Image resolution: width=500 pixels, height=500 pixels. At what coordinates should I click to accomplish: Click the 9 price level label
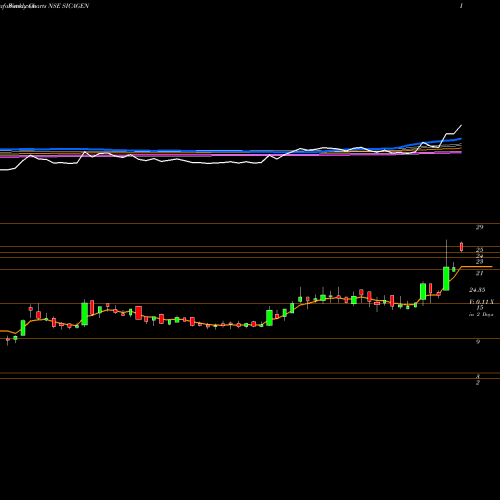(478, 342)
